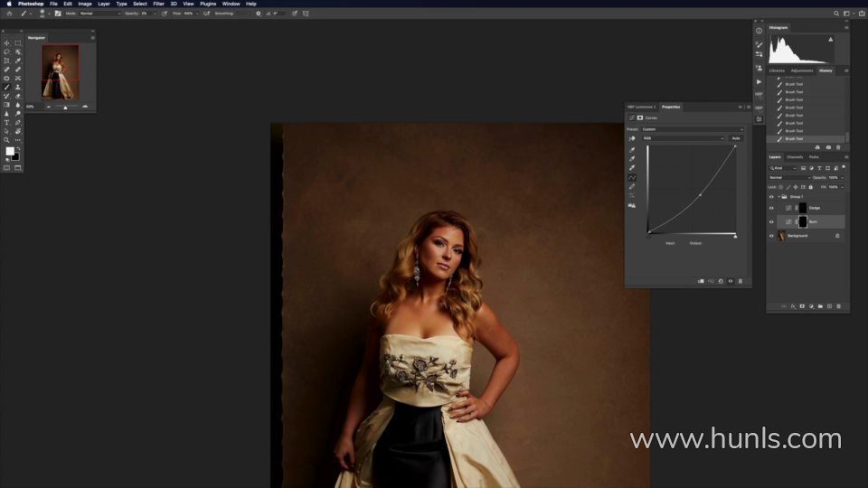Open the Actions panel play icon
This screenshot has width=868, height=488.
(x=759, y=81)
